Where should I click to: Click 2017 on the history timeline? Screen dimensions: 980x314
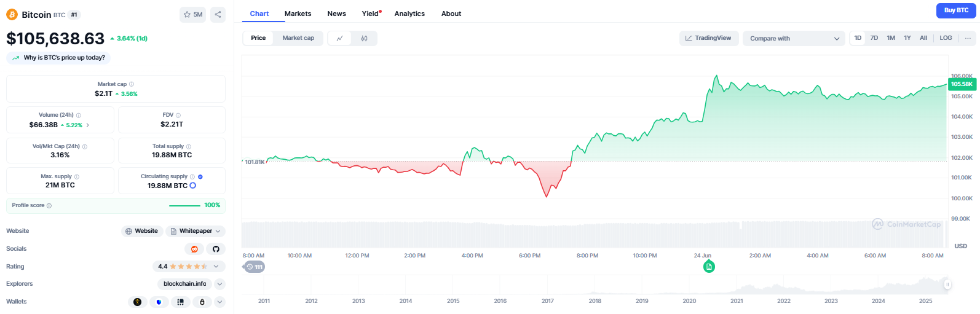(x=548, y=301)
